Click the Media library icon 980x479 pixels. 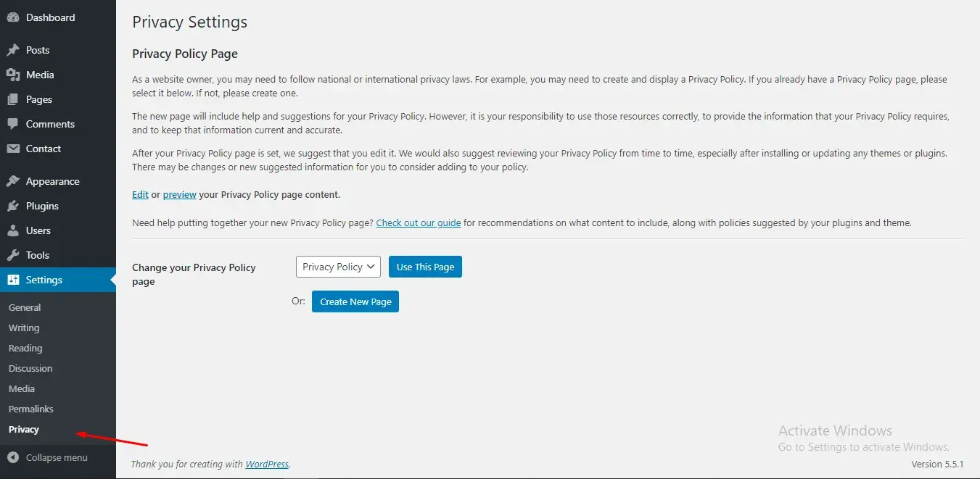(13, 75)
